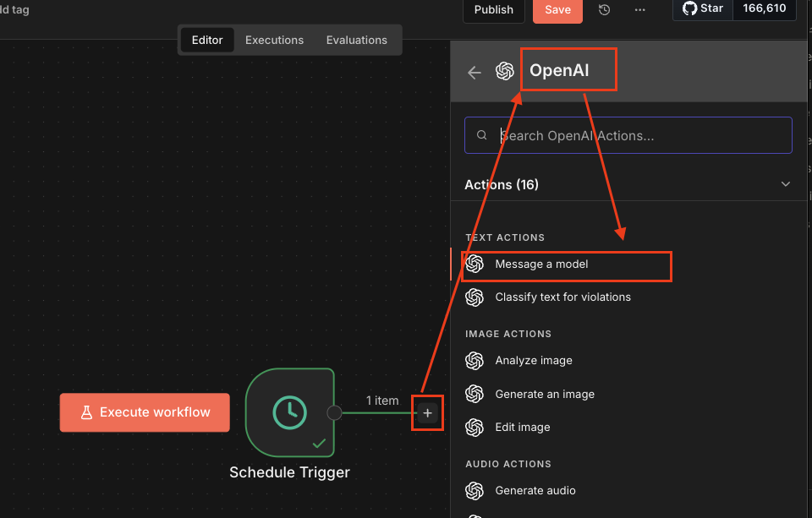Click the OpenAI logo in the panel header
The width and height of the screenshot is (812, 518).
505,71
